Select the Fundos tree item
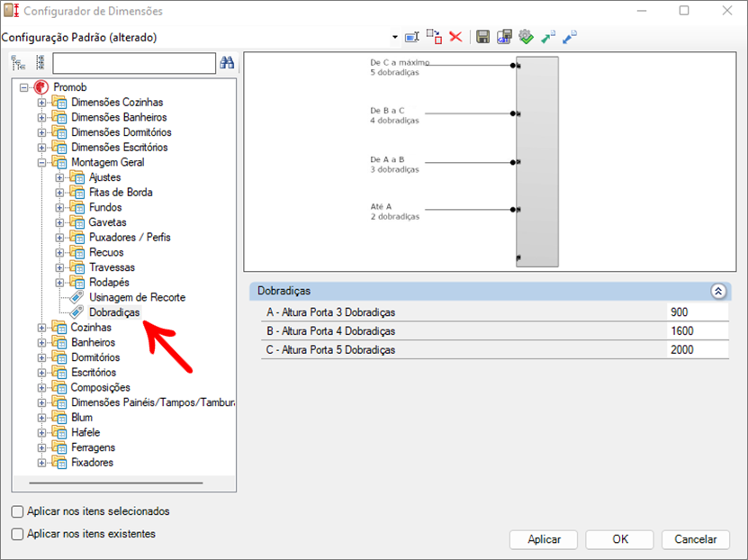748x560 pixels. (x=105, y=207)
